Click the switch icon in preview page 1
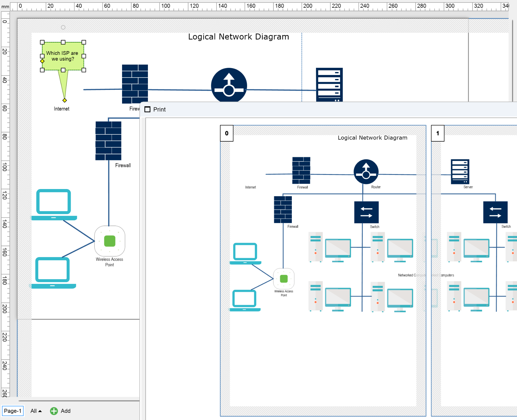The width and height of the screenshot is (517, 420). click(x=495, y=212)
